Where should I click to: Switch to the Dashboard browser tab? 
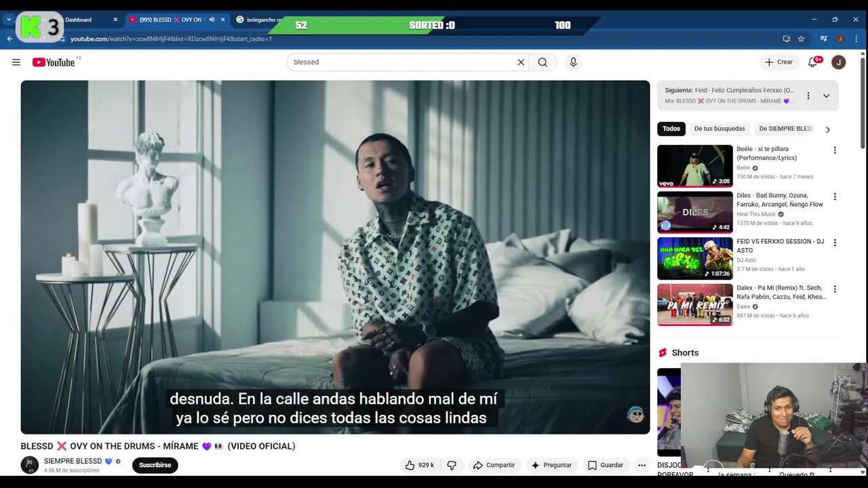coord(80,20)
